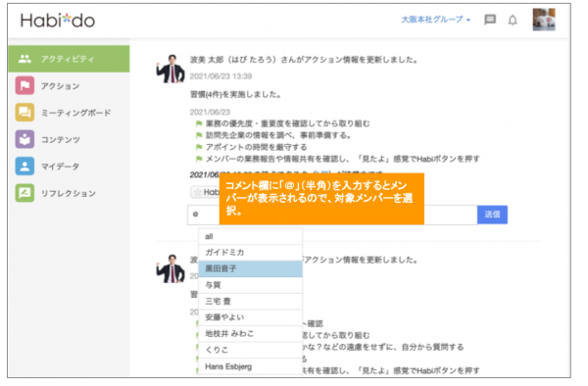Select くりこ in mention list
The height and width of the screenshot is (386, 588).
coord(250,350)
